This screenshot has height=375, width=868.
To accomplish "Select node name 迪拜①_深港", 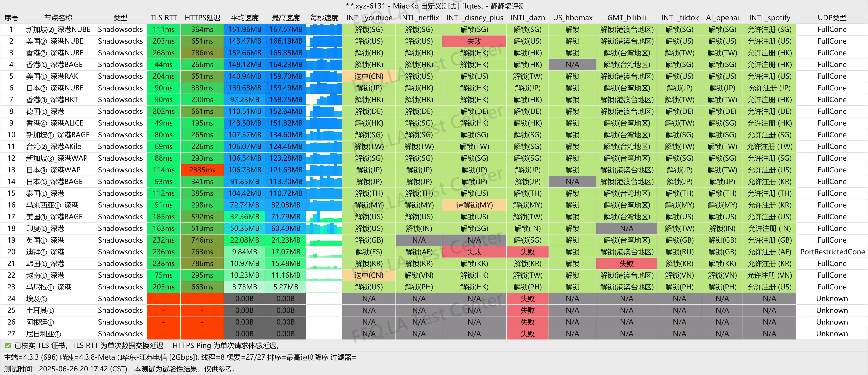I will [x=45, y=252].
